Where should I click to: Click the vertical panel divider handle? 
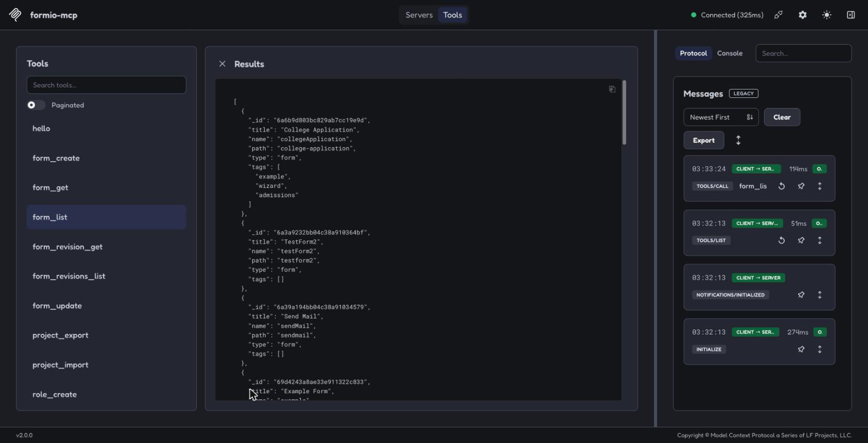click(x=655, y=228)
